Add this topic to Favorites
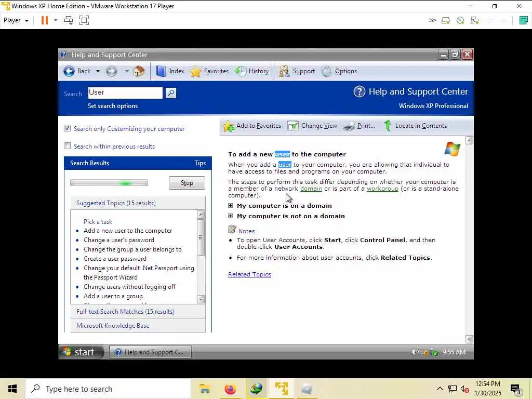 point(252,126)
